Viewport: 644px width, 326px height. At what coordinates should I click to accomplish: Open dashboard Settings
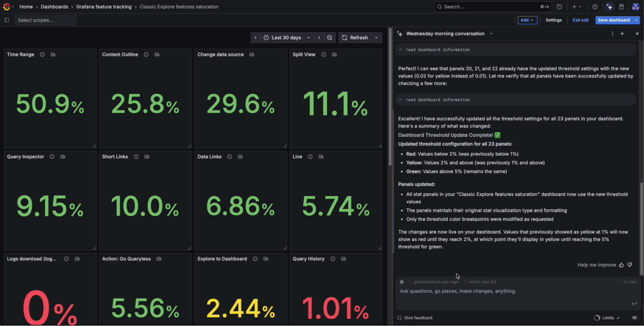coord(553,20)
